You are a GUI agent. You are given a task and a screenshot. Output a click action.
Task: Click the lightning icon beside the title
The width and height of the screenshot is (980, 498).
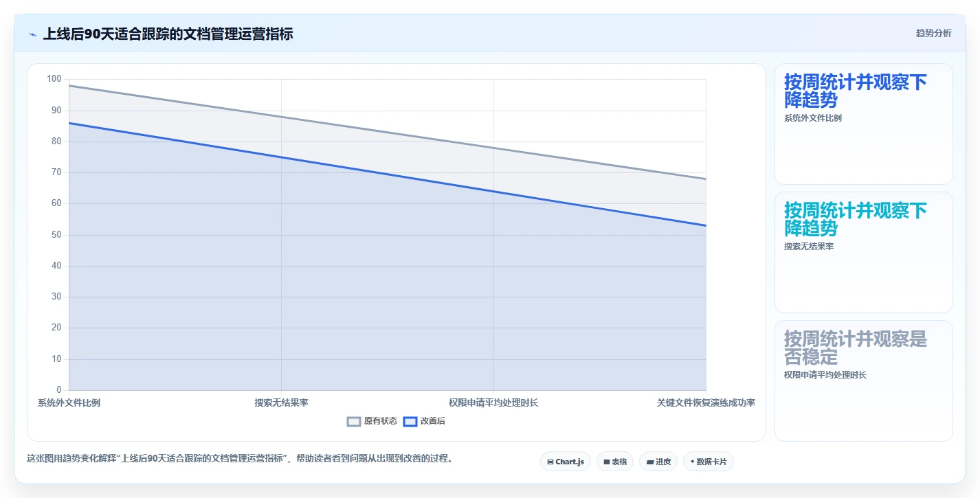[x=33, y=34]
